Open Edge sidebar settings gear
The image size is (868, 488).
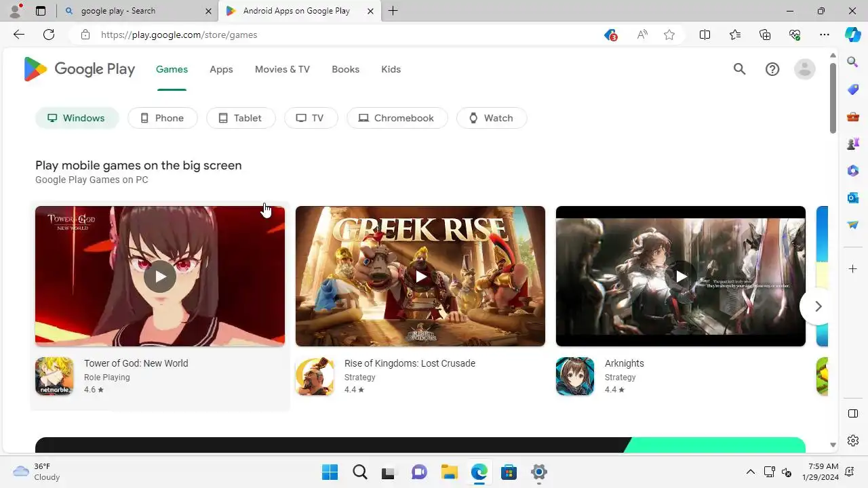(853, 441)
